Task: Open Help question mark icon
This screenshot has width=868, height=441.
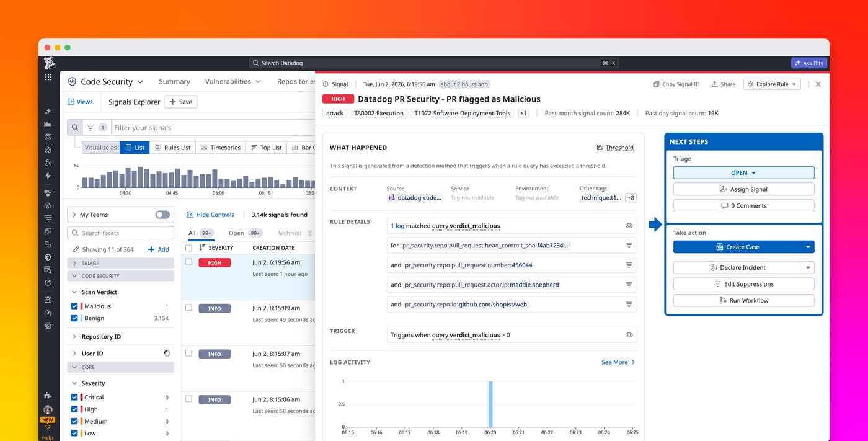Action: coord(48,429)
